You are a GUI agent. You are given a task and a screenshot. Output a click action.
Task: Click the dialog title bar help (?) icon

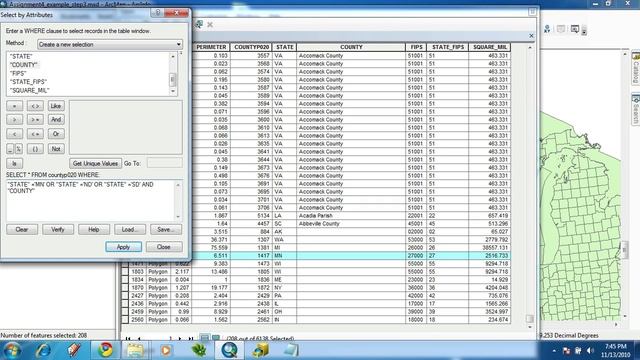click(158, 13)
